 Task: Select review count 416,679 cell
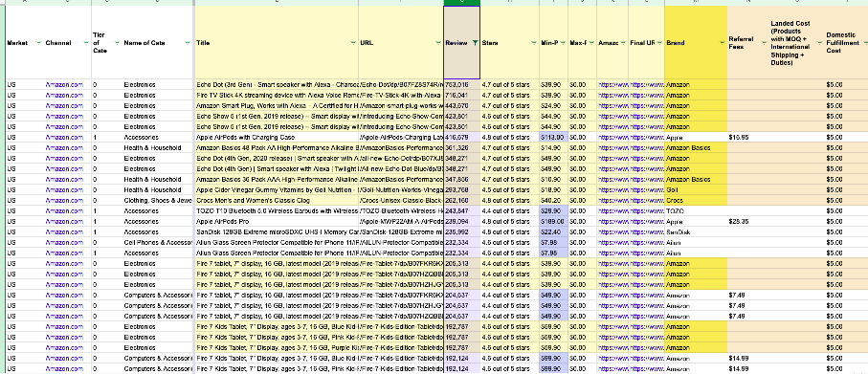[461, 137]
